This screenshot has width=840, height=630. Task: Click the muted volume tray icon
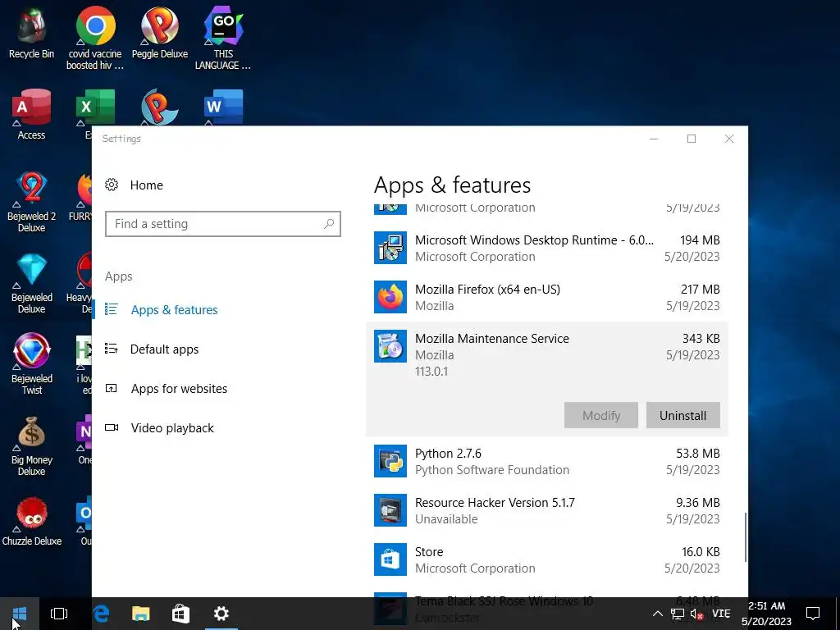(x=696, y=614)
